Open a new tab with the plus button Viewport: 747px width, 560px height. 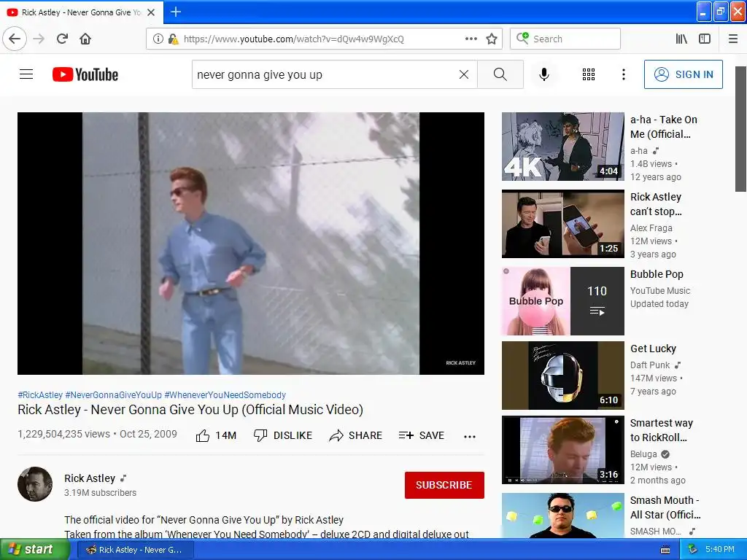click(x=176, y=12)
